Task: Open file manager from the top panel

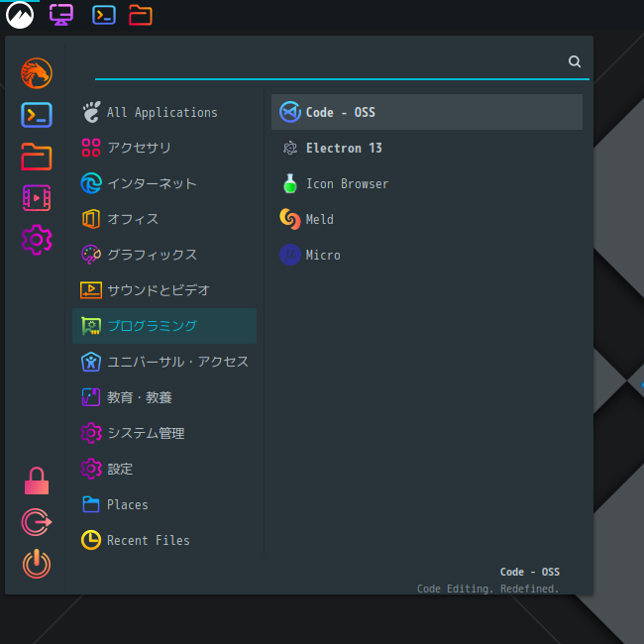Action: [x=141, y=15]
